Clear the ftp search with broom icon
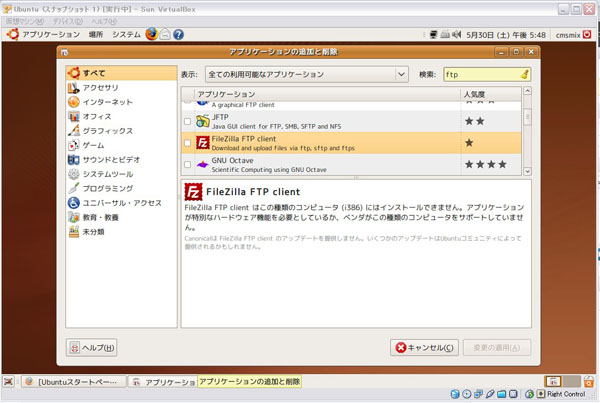Image resolution: width=600 pixels, height=403 pixels. pos(525,74)
